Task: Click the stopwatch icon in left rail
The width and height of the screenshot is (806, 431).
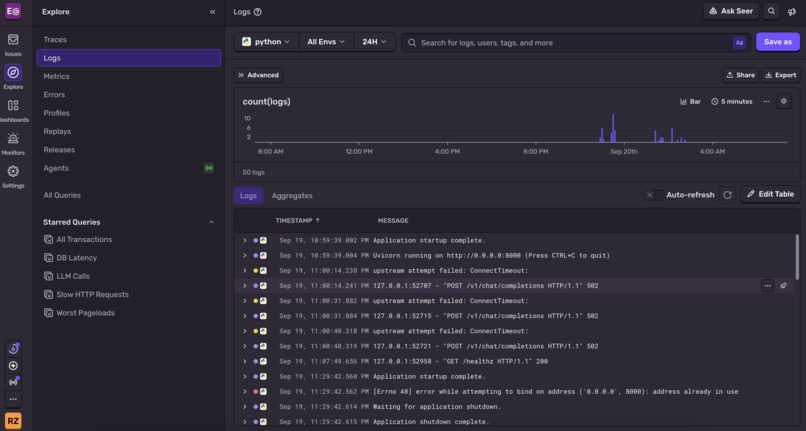Action: (x=13, y=349)
